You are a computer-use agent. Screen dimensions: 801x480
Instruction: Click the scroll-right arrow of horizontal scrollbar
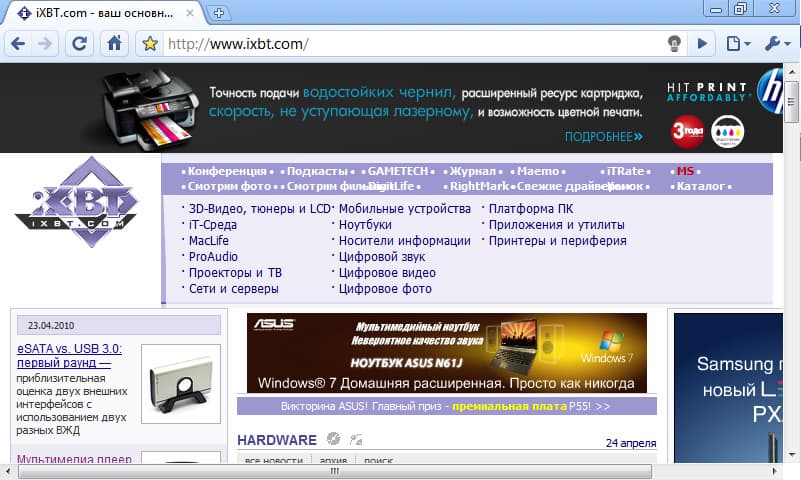tap(774, 471)
